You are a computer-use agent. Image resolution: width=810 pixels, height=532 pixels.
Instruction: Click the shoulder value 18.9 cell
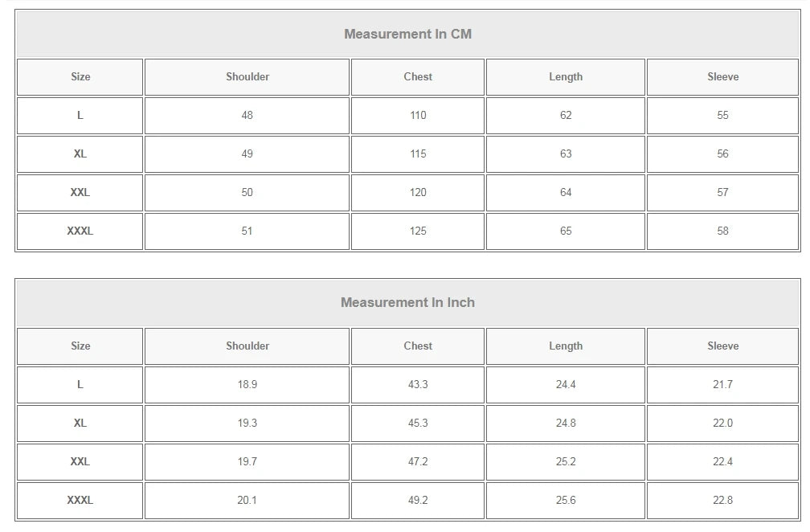tap(247, 385)
